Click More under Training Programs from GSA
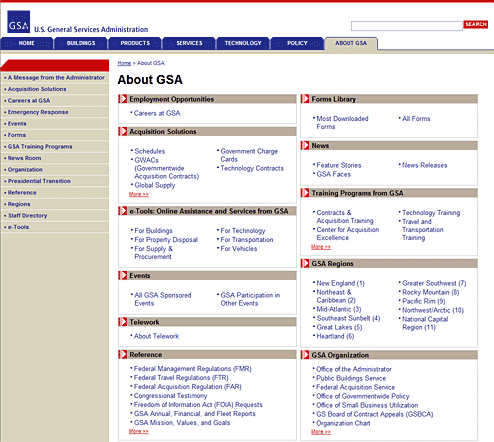 321,247
